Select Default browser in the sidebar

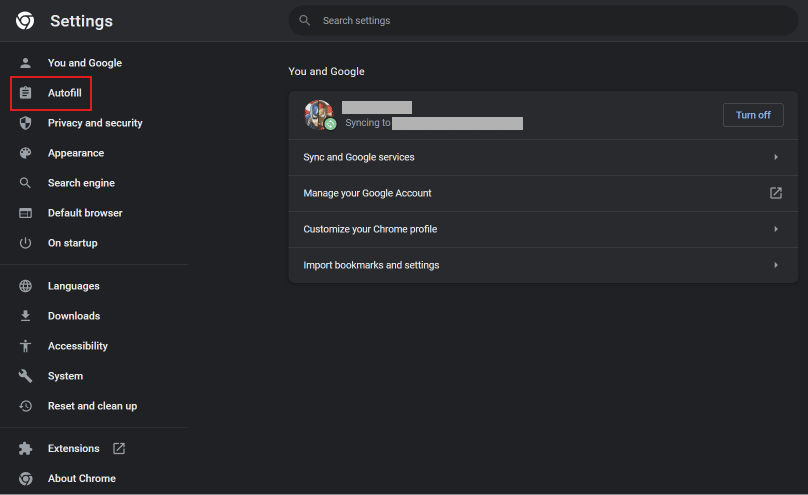point(85,213)
